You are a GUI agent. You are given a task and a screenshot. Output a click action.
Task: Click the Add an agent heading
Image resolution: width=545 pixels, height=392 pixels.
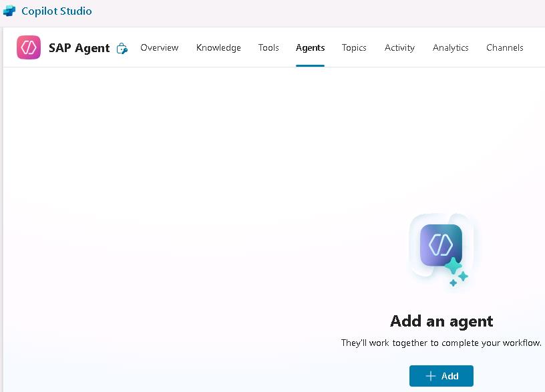click(441, 321)
